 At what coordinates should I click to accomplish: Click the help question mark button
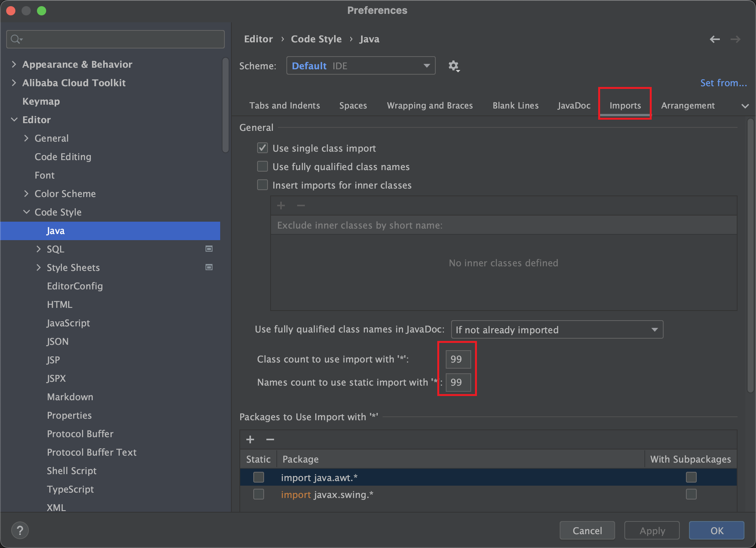pos(20,530)
